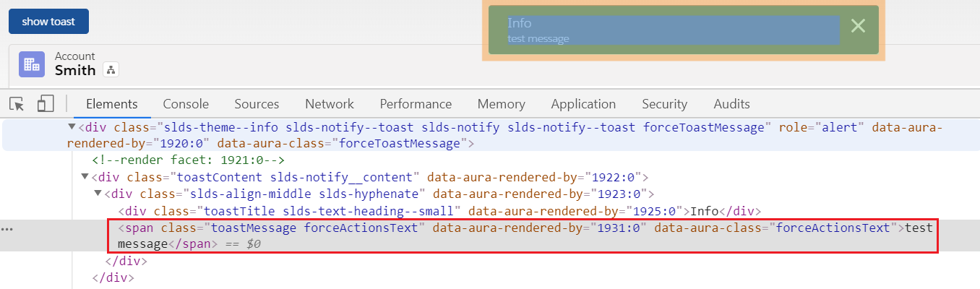Open the account hierarchy icon beside Smith
This screenshot has height=289, width=980.
(x=111, y=70)
